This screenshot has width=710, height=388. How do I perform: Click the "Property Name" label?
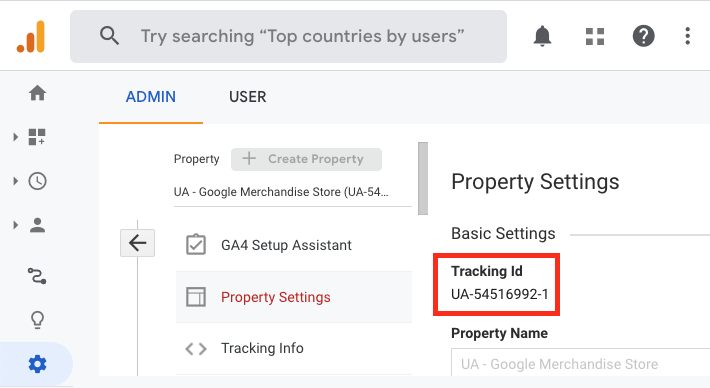[x=499, y=333]
